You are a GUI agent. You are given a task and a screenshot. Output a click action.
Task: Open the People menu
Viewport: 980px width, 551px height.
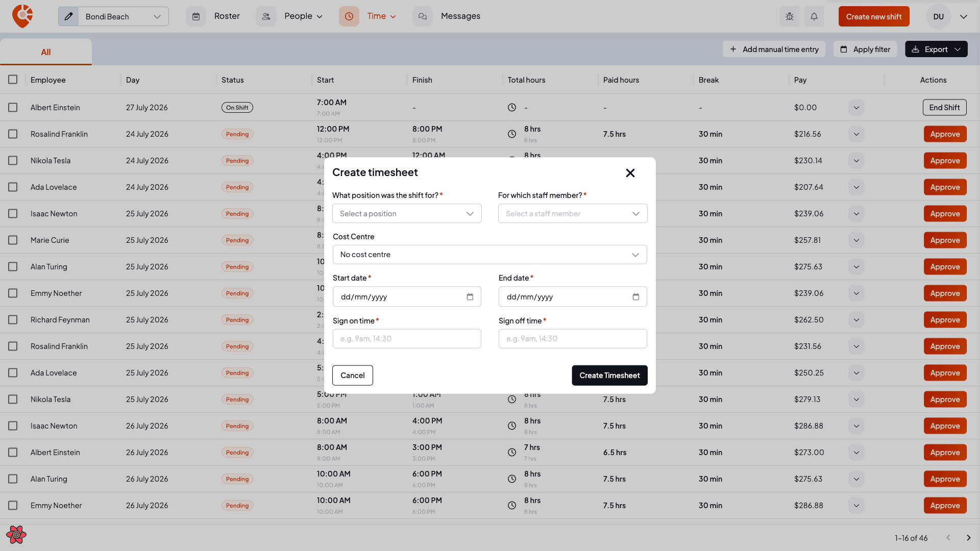304,16
